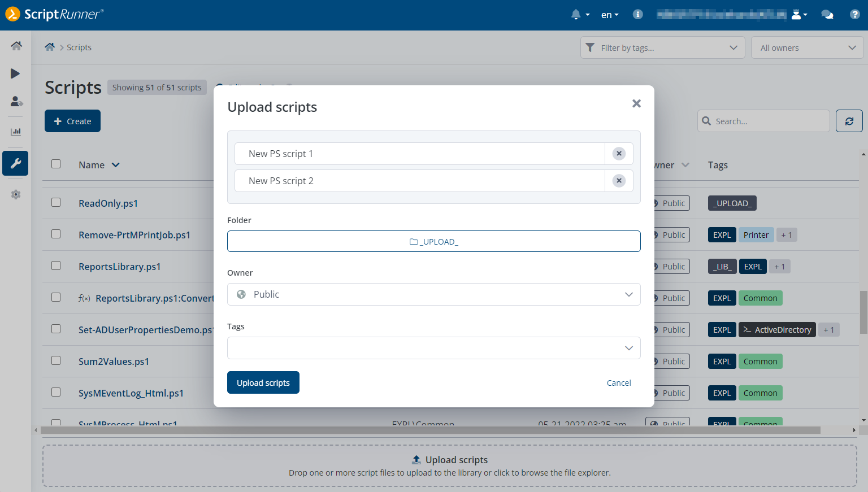Screen dimensions: 868x492
Task: Click the Search scripts field
Action: 763,121
